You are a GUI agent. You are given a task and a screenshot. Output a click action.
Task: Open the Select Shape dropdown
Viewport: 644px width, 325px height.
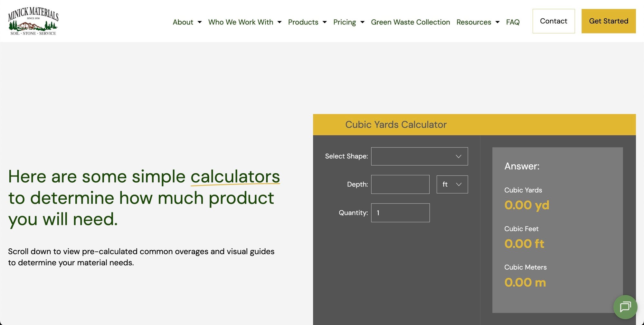pyautogui.click(x=419, y=156)
